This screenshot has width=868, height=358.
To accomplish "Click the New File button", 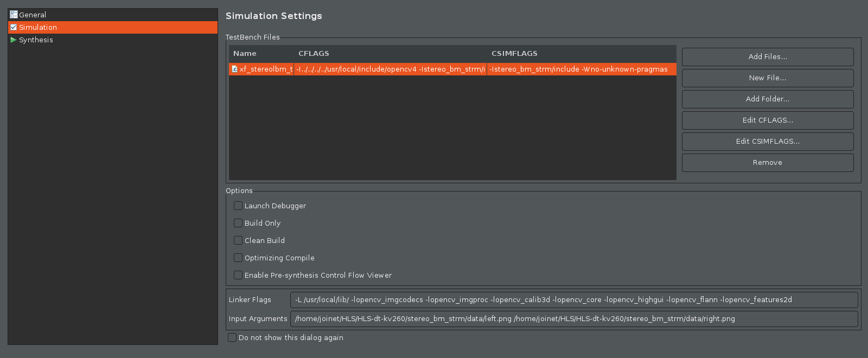I will pos(768,78).
